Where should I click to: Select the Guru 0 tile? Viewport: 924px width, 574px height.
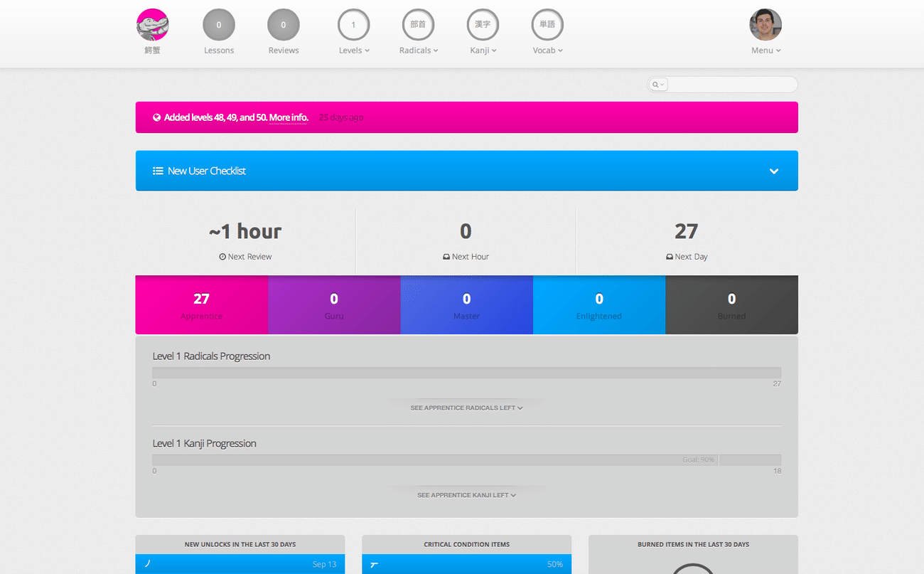click(x=334, y=304)
